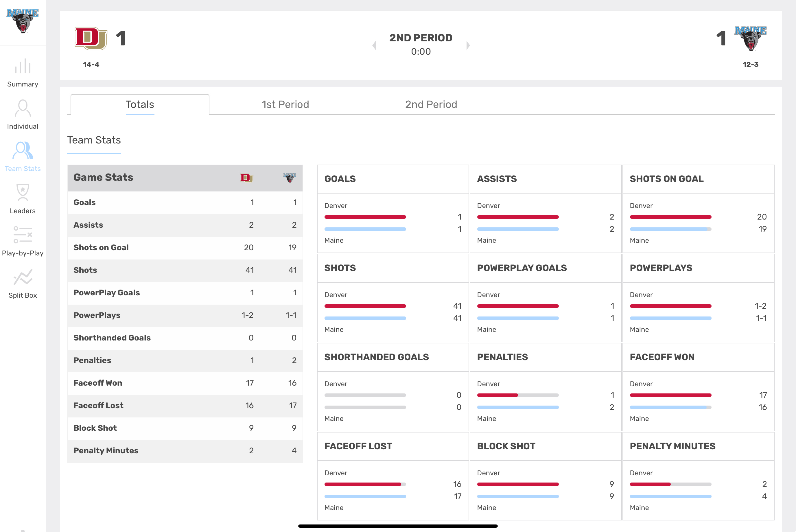Screen dimensions: 796x532
Task: Click Maine's 12-3 record
Action: coord(751,65)
